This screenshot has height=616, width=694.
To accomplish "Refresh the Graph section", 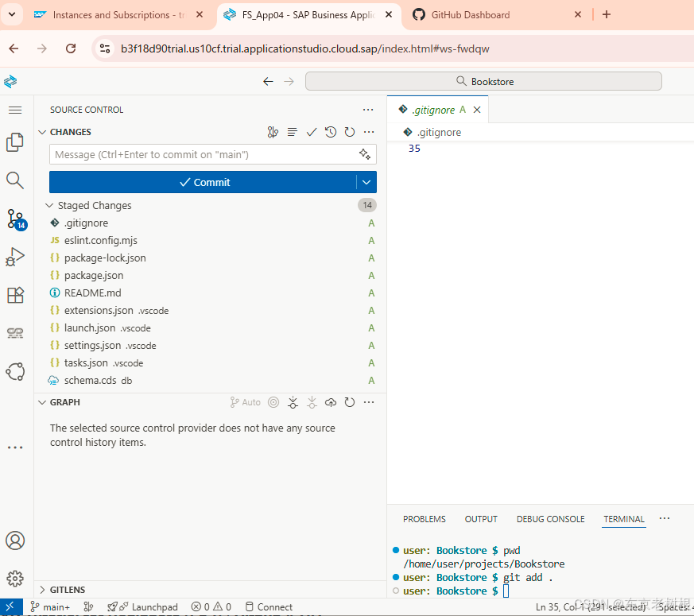I will point(350,402).
